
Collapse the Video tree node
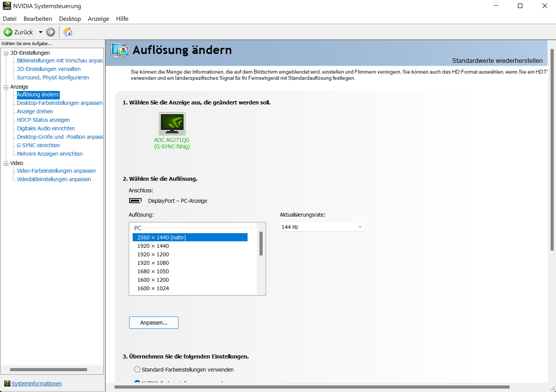pos(6,163)
